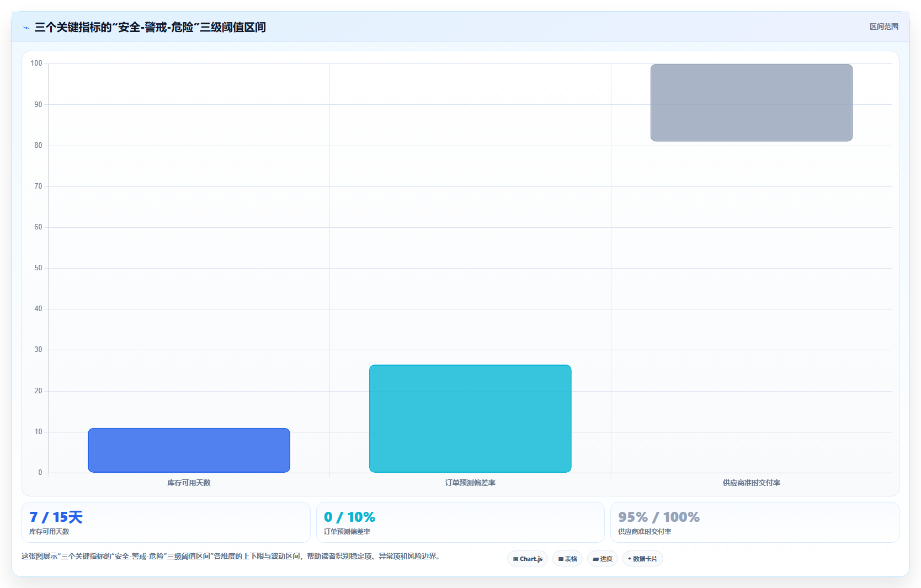Viewport: 921px width, 588px height.
Task: Click the 区间范围 label in header
Action: 883,26
